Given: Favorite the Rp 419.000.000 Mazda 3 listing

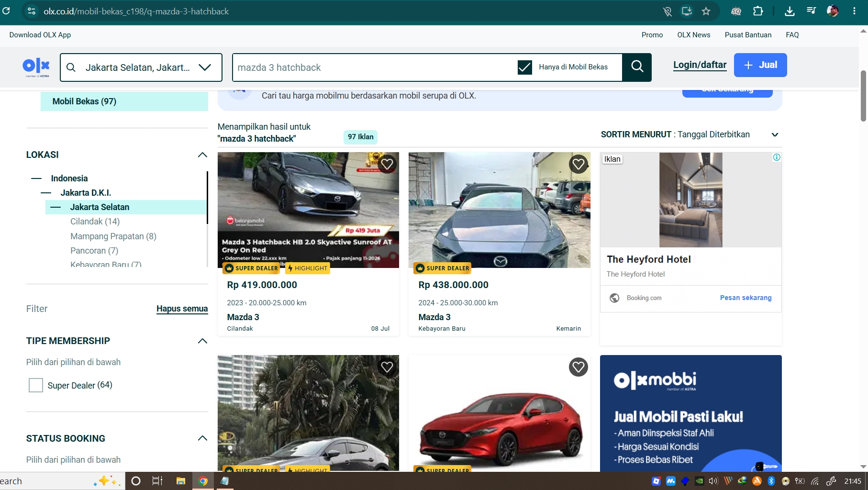Looking at the screenshot, I should click(x=387, y=164).
